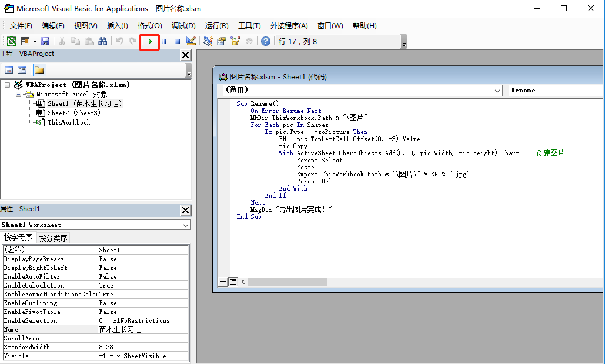Open the 插入(I) menu
The image size is (605, 364).
[x=118, y=26]
